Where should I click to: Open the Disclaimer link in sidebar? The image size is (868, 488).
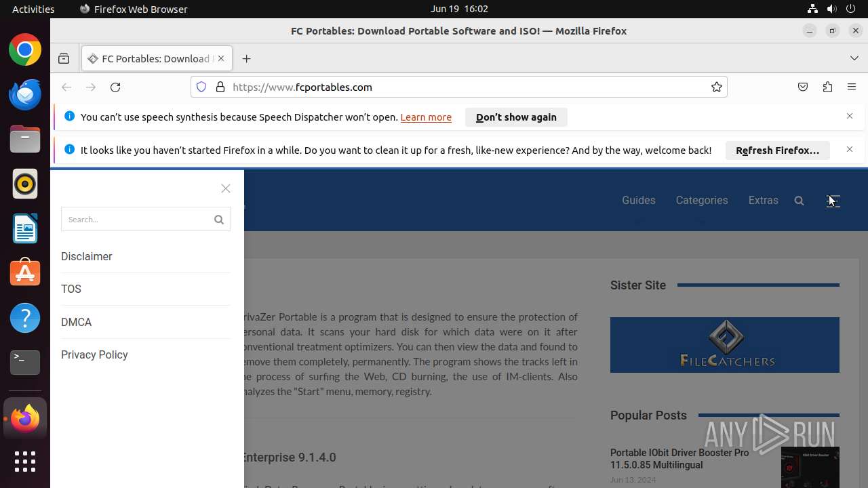pos(87,257)
